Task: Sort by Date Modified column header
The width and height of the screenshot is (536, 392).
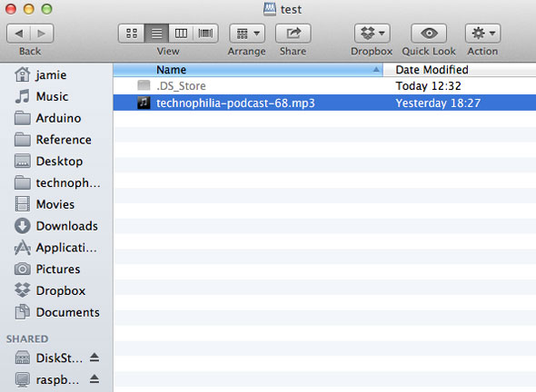Action: pyautogui.click(x=460, y=70)
